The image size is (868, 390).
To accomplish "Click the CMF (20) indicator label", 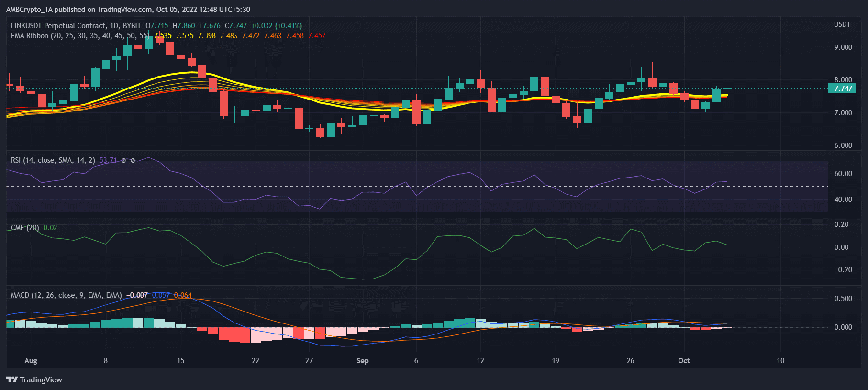I will [25, 228].
